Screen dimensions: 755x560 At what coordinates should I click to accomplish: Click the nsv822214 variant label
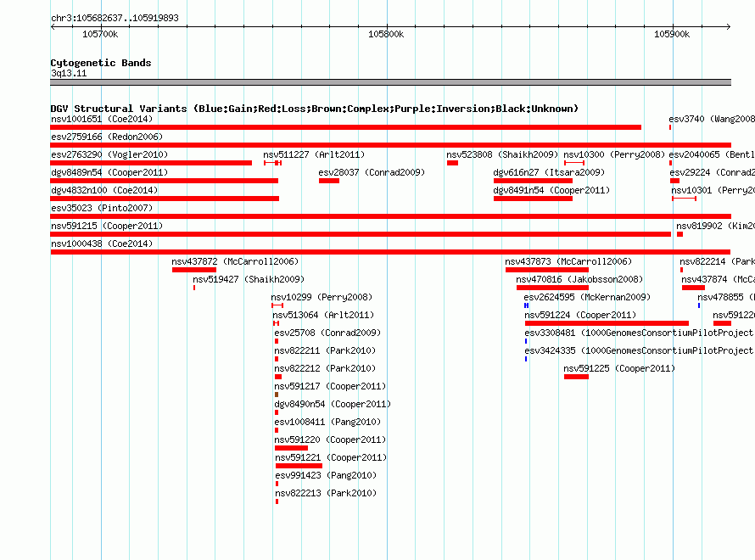717,261
